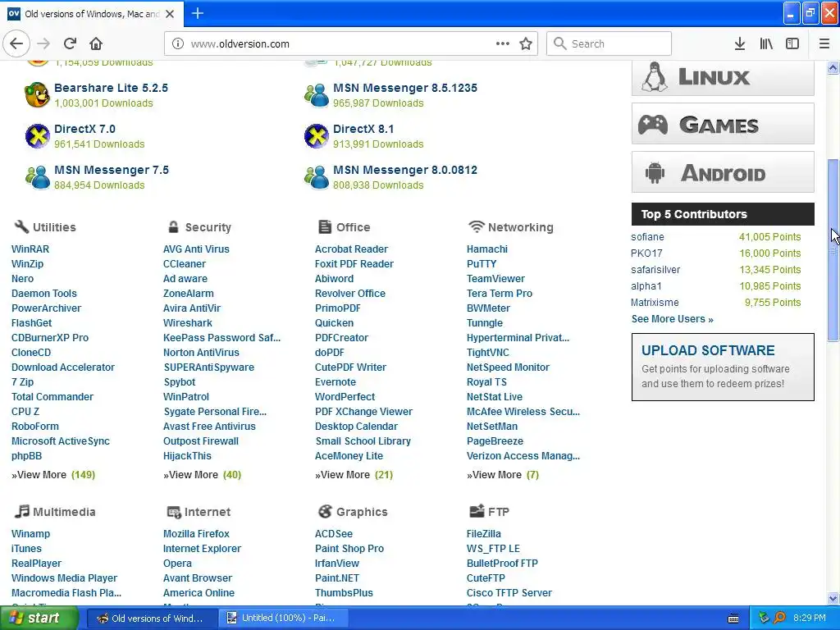Bookmark this page with the star icon
This screenshot has height=630, width=840.
click(526, 44)
